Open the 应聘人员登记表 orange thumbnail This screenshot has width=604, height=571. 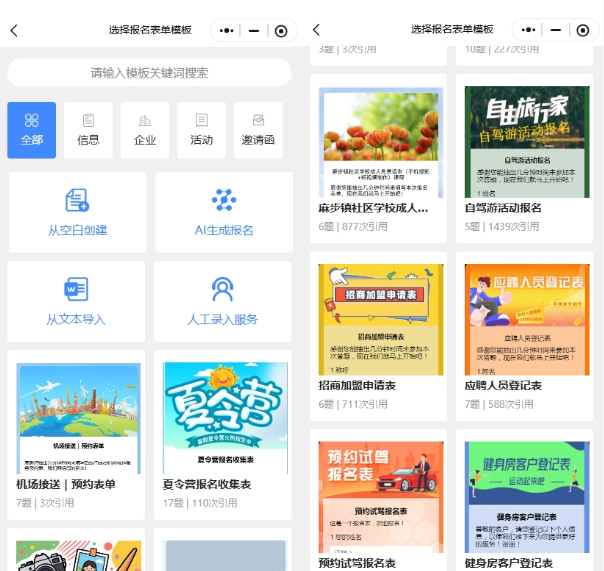click(x=527, y=320)
